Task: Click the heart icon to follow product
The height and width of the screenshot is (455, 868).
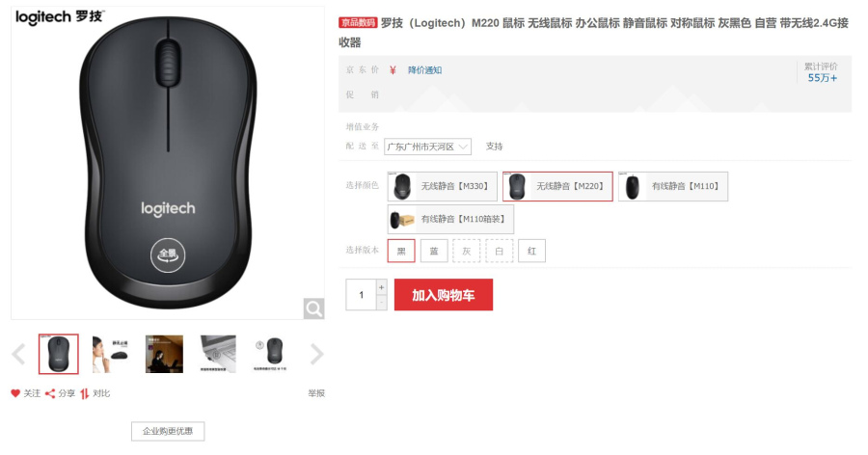Action: tap(15, 393)
